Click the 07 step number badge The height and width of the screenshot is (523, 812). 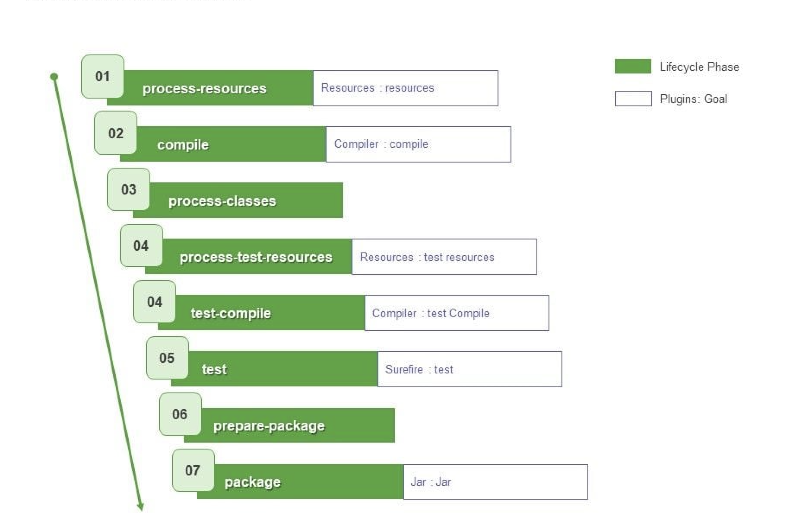pyautogui.click(x=193, y=470)
